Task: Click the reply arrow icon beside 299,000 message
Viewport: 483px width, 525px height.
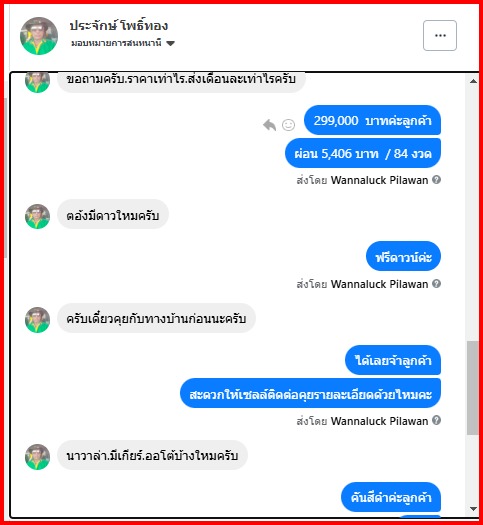Action: [x=270, y=125]
